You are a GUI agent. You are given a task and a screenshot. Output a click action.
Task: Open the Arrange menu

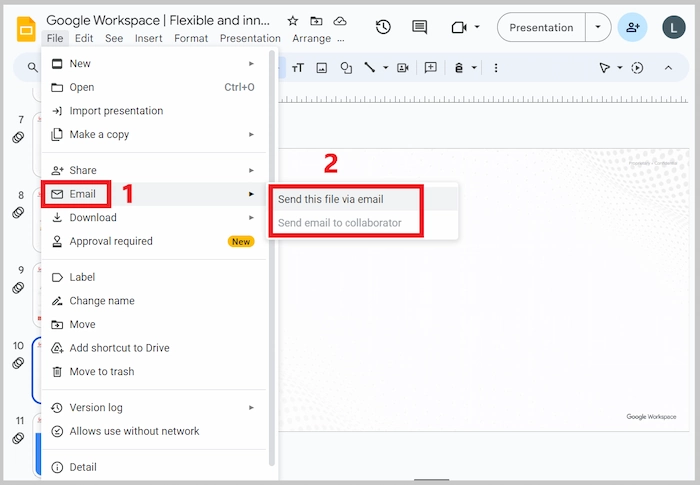312,38
